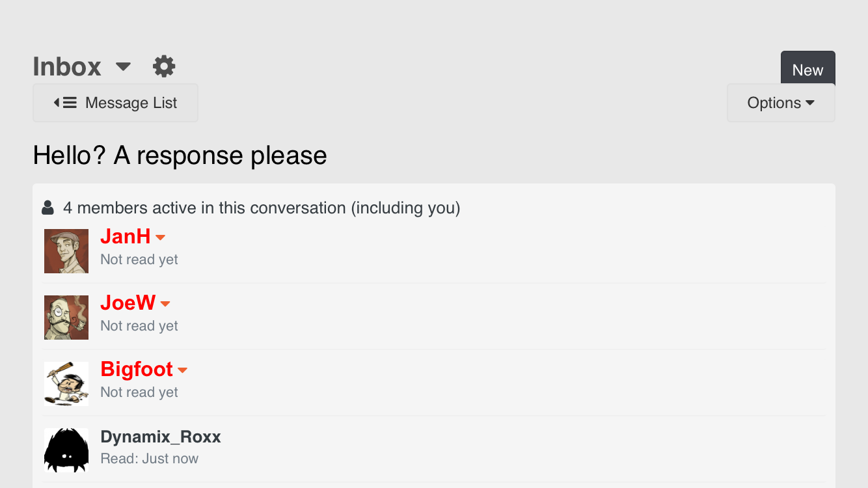This screenshot has height=488, width=868.
Task: Open JanH's profile name link
Action: tap(126, 236)
